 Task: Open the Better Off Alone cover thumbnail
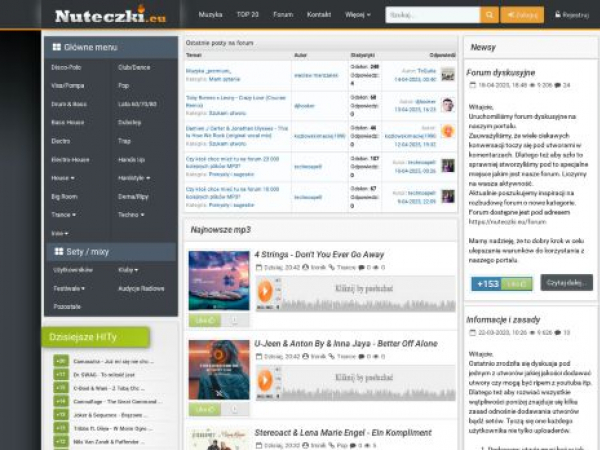(x=219, y=370)
